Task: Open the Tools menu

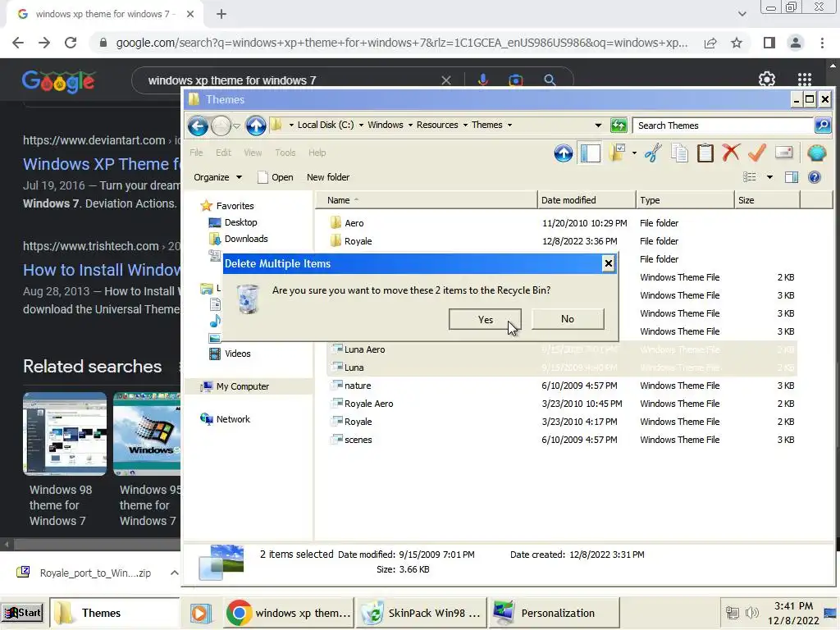Action: click(x=285, y=153)
